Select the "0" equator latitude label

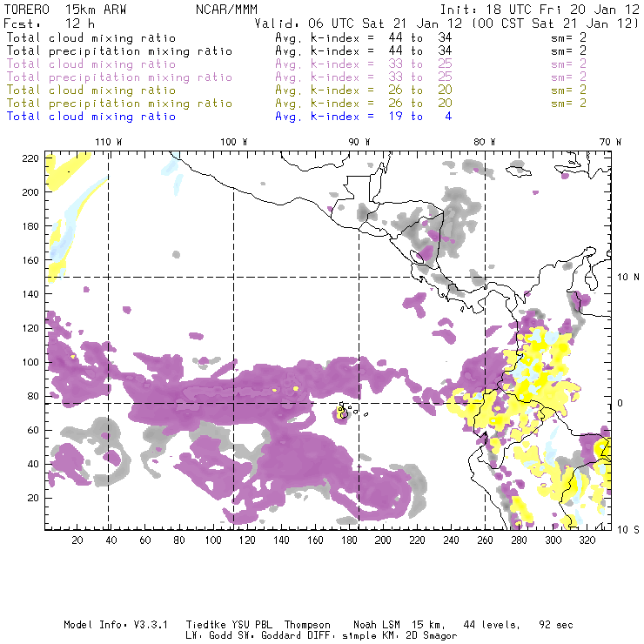pyautogui.click(x=620, y=403)
